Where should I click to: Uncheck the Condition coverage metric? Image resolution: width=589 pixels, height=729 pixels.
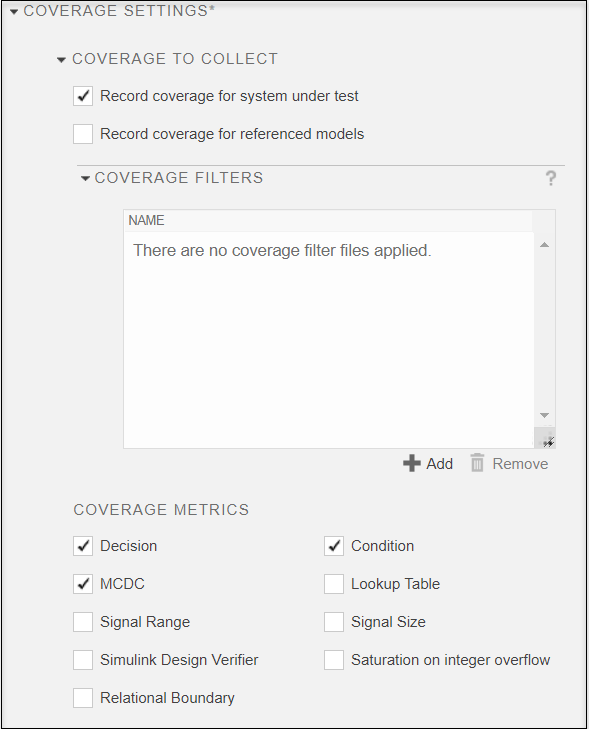[334, 546]
